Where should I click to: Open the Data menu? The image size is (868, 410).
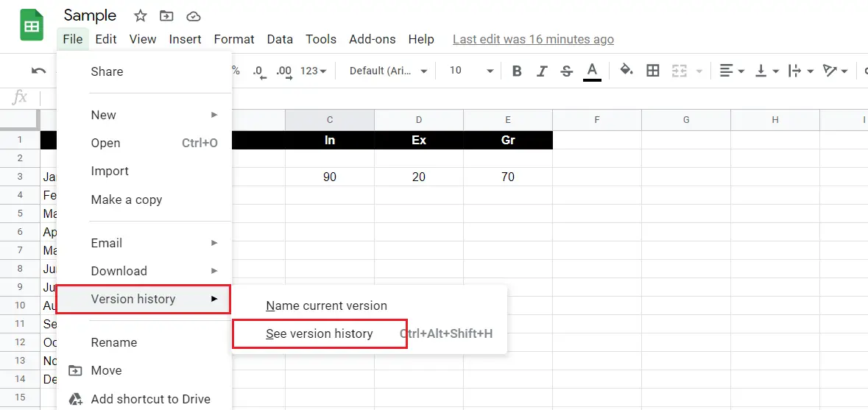(x=280, y=39)
